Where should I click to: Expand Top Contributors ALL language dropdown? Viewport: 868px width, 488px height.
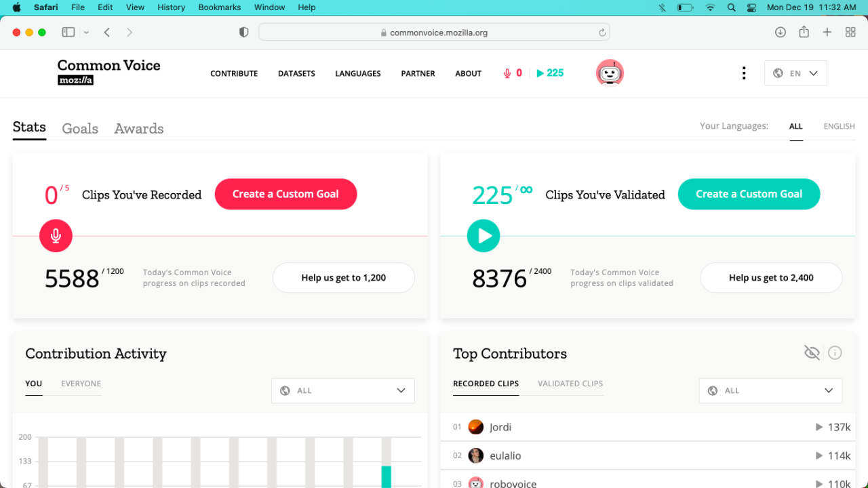tap(770, 390)
